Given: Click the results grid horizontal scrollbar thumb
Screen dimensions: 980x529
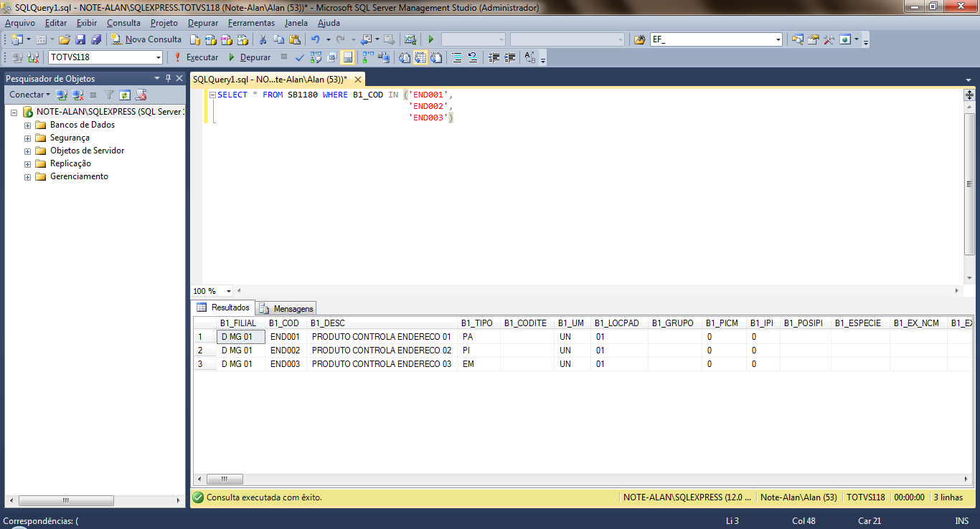Looking at the screenshot, I should pos(225,479).
